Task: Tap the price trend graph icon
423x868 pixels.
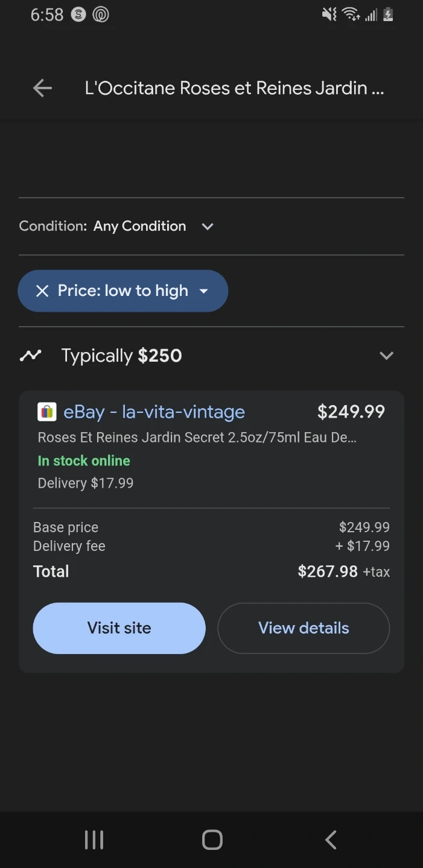Action: tap(30, 356)
